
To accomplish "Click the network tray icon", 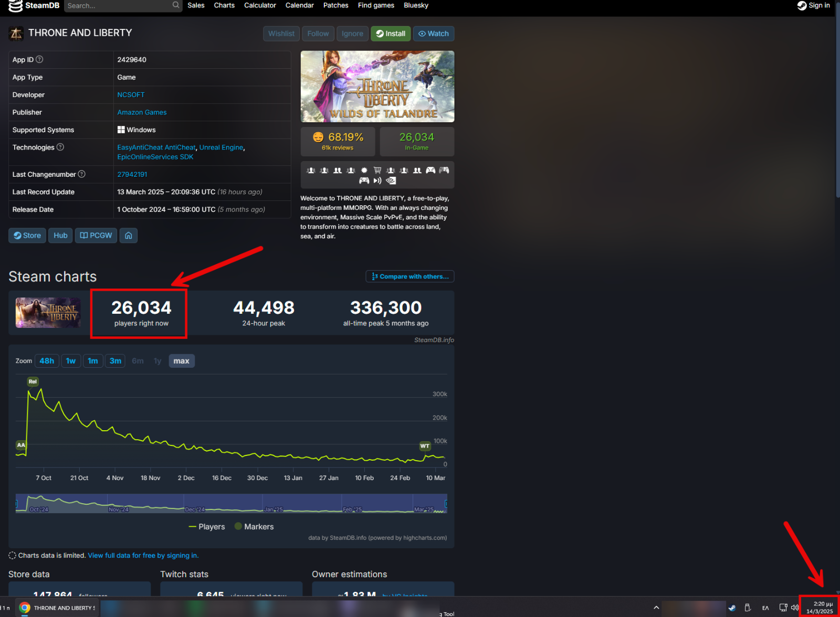I will [783, 608].
